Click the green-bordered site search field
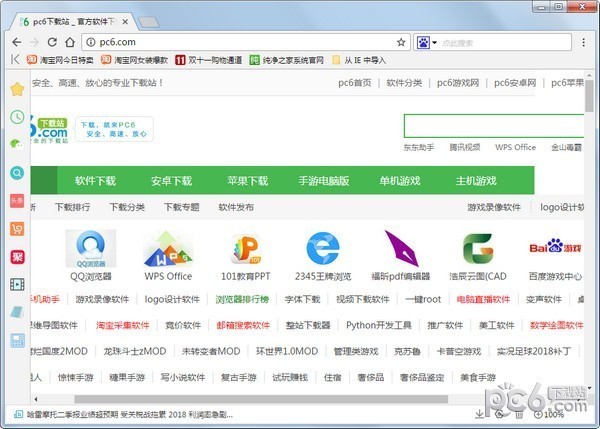600x429 pixels. click(x=494, y=126)
